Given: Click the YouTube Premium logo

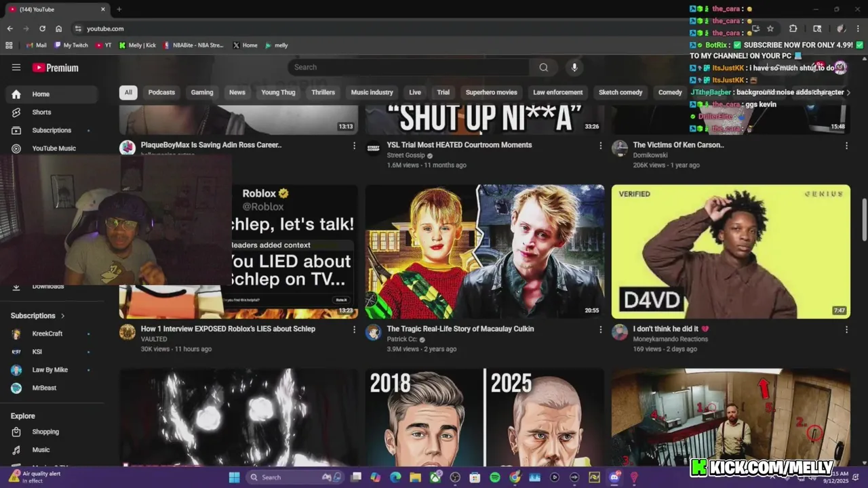Looking at the screenshot, I should (x=56, y=68).
